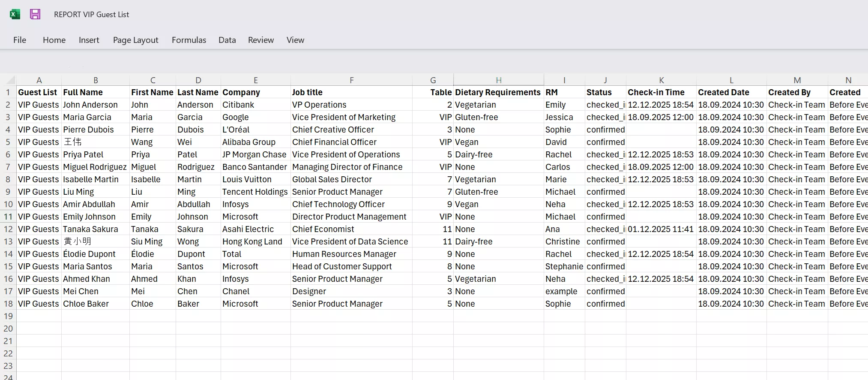Switch to the Formulas tab
The image size is (868, 380).
189,40
